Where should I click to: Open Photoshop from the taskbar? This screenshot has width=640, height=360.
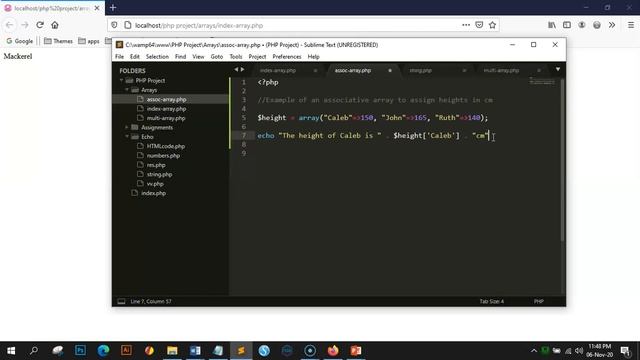(x=80, y=351)
